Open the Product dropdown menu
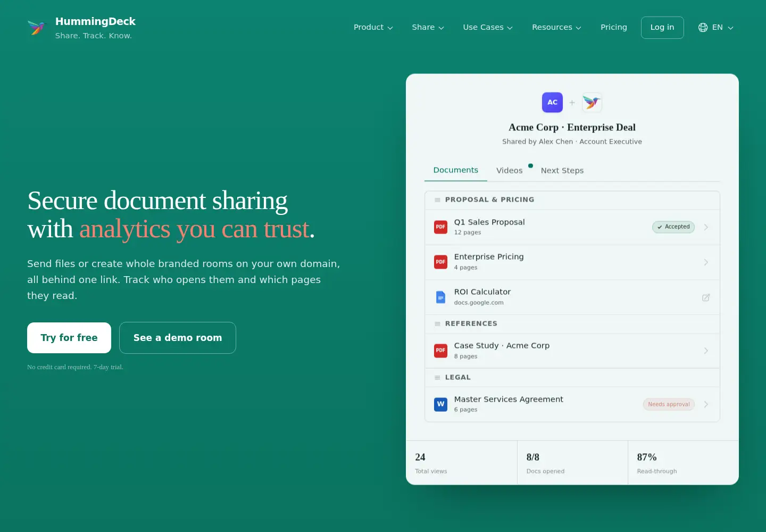766x532 pixels. [x=373, y=27]
